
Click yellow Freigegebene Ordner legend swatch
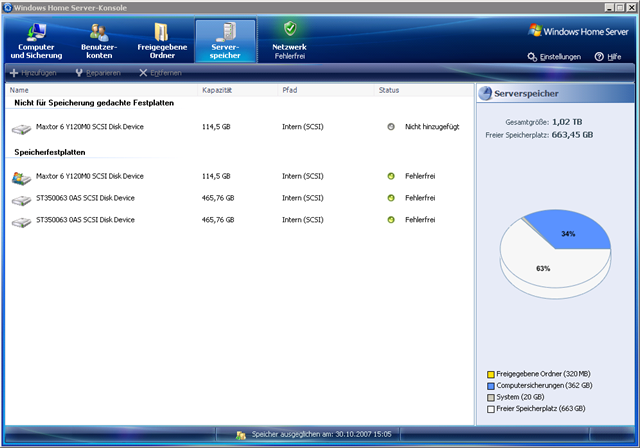491,374
